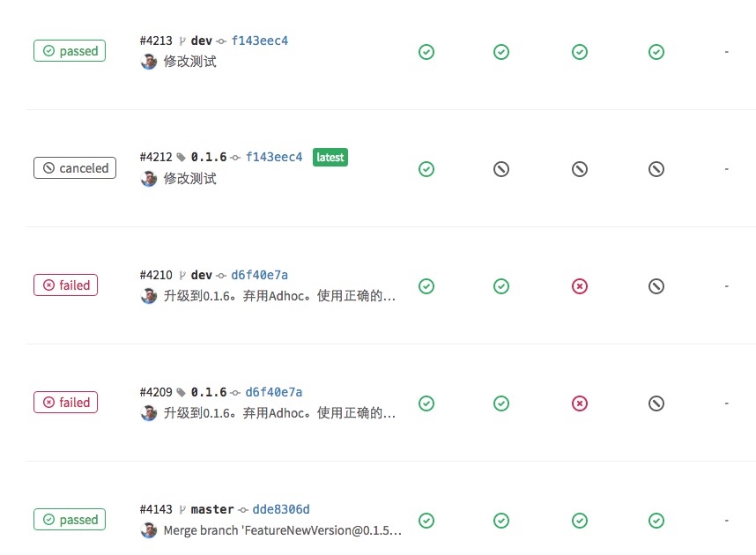756x555 pixels.
Task: Click the skipped stage icon on pipeline #4210
Action: (x=656, y=285)
